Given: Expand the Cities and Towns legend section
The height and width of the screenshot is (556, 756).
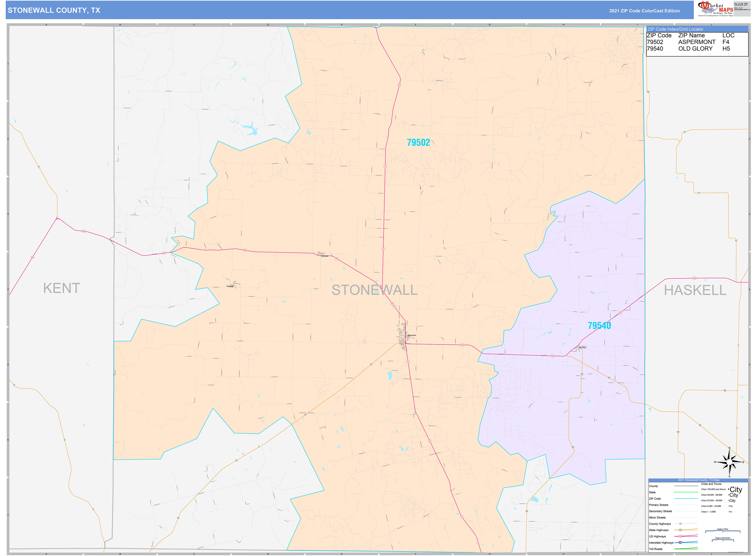Looking at the screenshot, I should (x=711, y=484).
